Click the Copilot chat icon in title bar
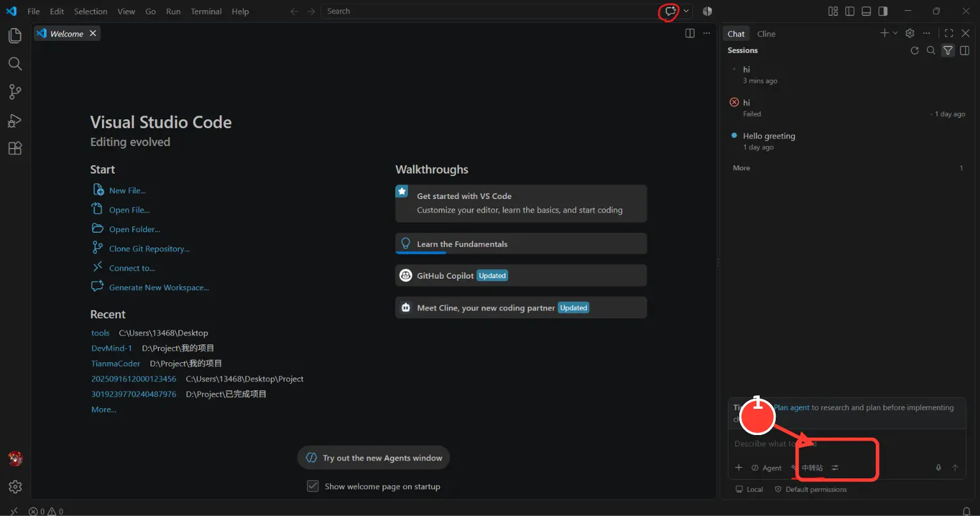 [x=670, y=11]
